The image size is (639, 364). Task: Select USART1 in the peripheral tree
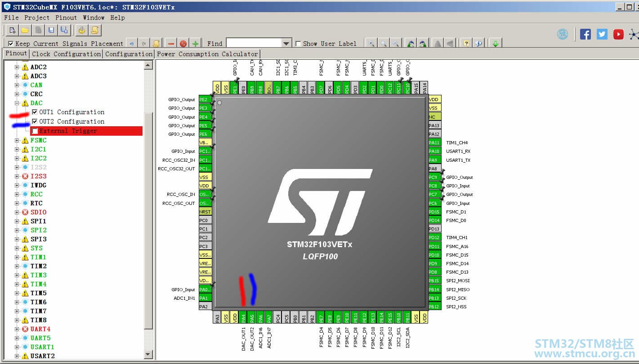click(42, 347)
